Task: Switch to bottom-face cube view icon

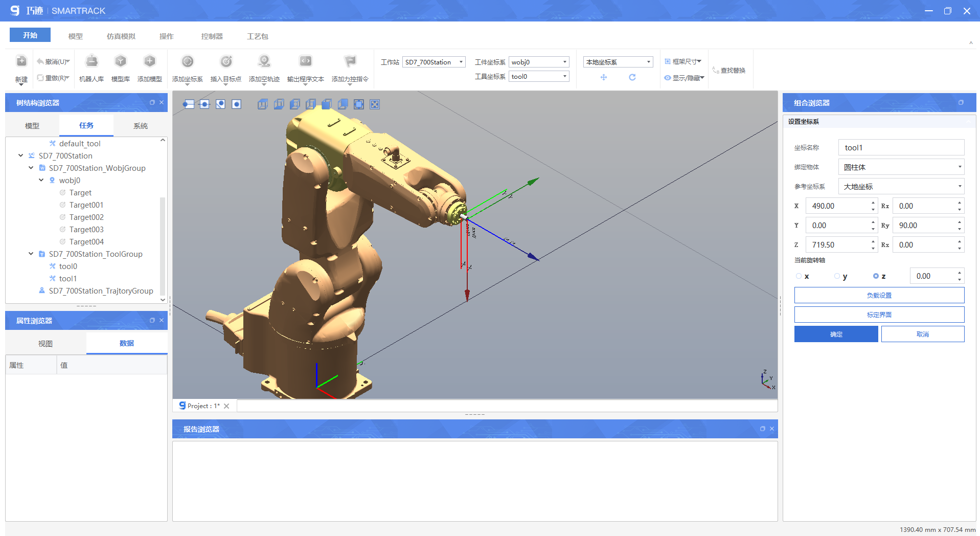Action: tap(279, 104)
